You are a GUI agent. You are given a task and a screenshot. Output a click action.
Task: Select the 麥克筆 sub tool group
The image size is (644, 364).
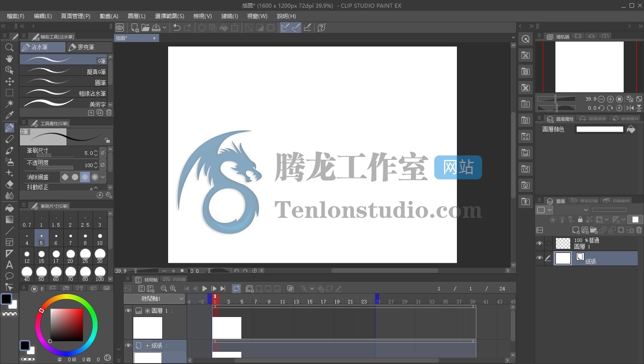click(x=89, y=47)
